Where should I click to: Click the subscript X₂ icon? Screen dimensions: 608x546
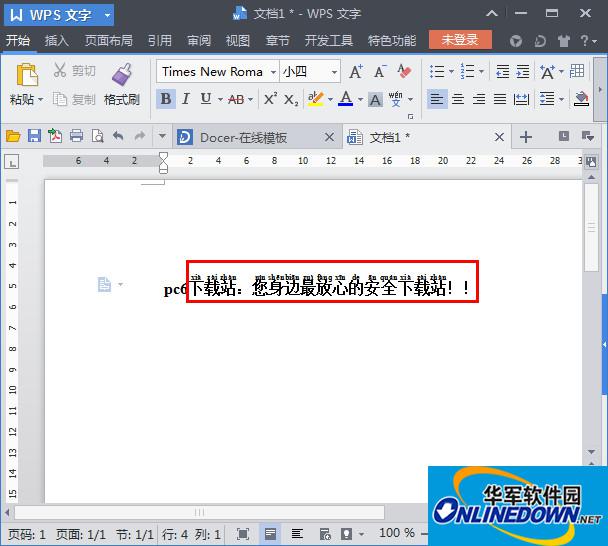pos(291,99)
